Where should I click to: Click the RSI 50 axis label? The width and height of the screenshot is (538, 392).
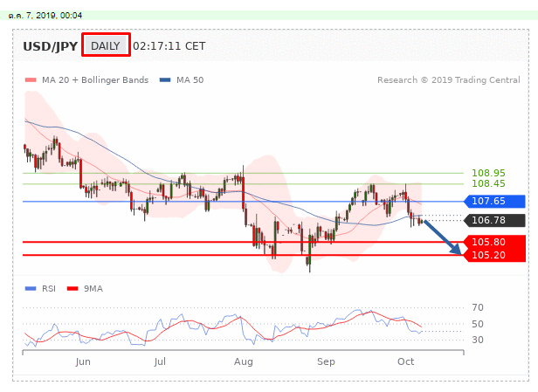tap(478, 324)
